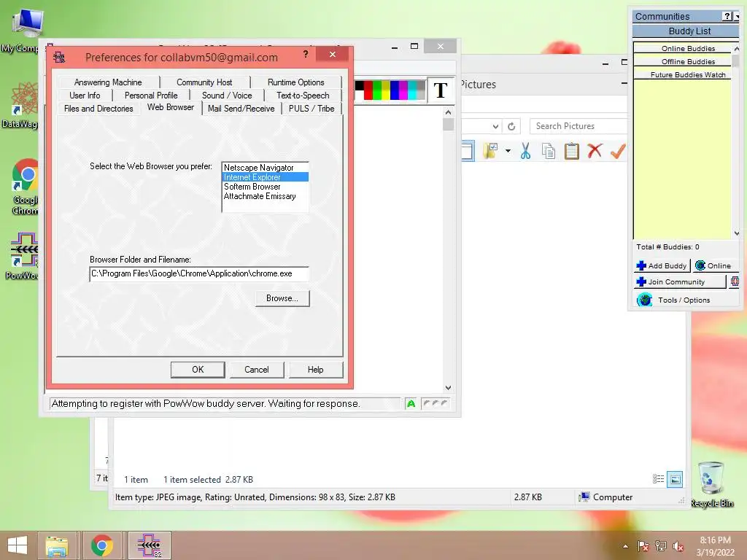
Task: Click the red PowWow icon beside Join Community
Action: coord(735,281)
